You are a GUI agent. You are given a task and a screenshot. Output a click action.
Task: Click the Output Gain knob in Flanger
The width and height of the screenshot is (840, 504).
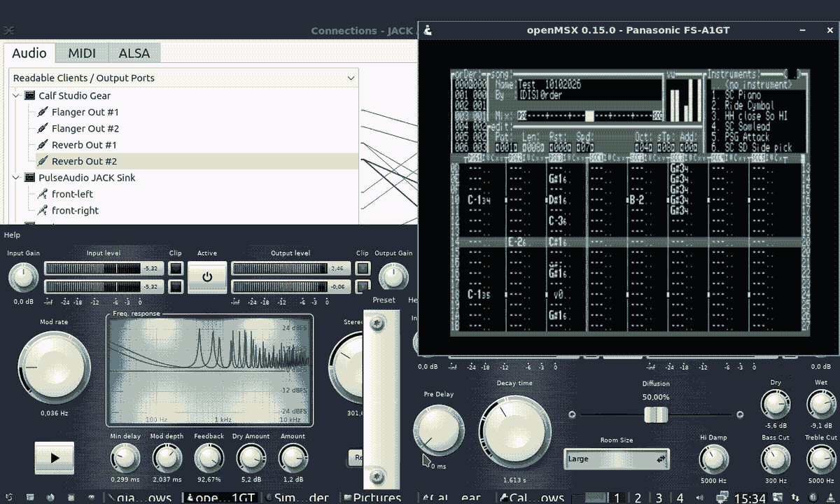tap(393, 277)
